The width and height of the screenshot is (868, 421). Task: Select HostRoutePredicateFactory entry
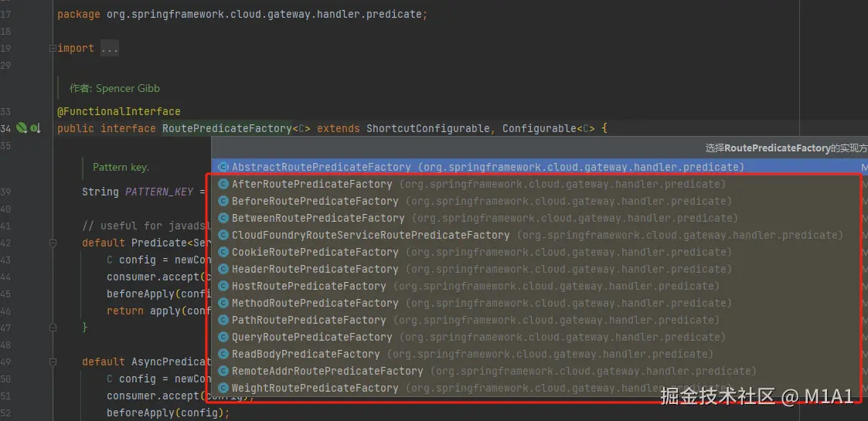click(x=540, y=286)
